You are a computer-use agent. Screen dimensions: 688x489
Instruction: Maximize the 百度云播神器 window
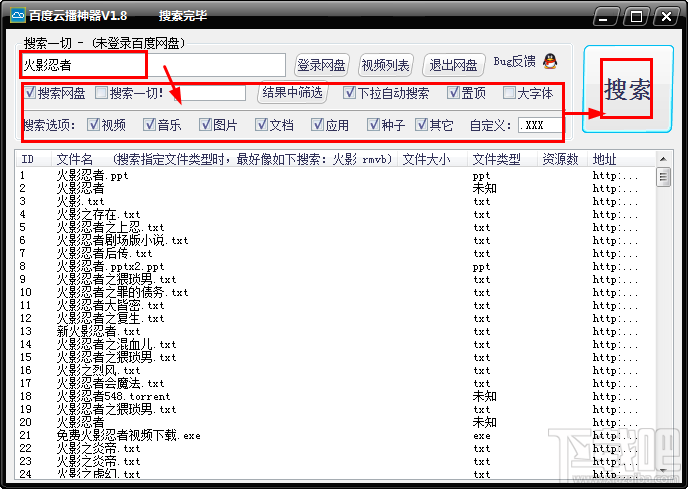pos(636,17)
